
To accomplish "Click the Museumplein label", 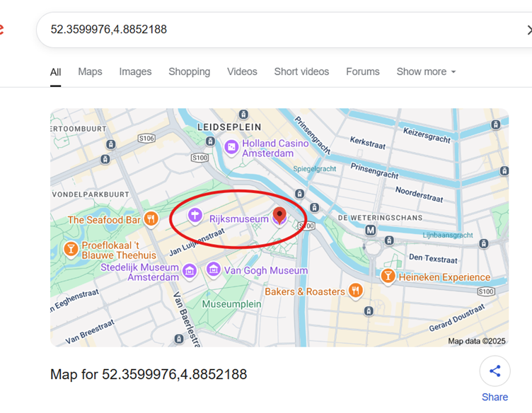I will 232,304.
